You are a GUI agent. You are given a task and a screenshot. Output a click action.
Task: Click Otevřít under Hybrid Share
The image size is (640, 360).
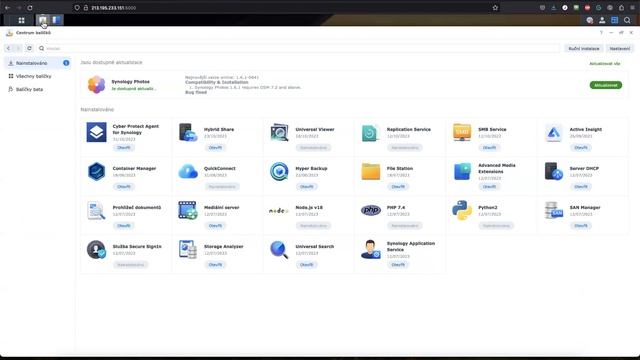point(215,148)
